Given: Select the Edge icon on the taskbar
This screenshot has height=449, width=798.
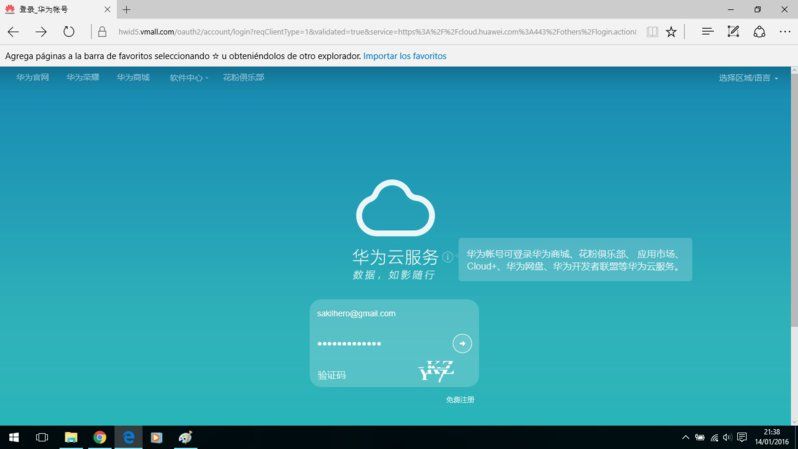Looking at the screenshot, I should click(128, 437).
